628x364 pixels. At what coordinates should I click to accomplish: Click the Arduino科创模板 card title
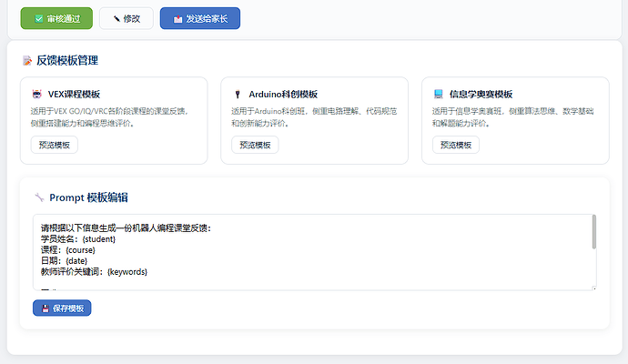coord(283,94)
